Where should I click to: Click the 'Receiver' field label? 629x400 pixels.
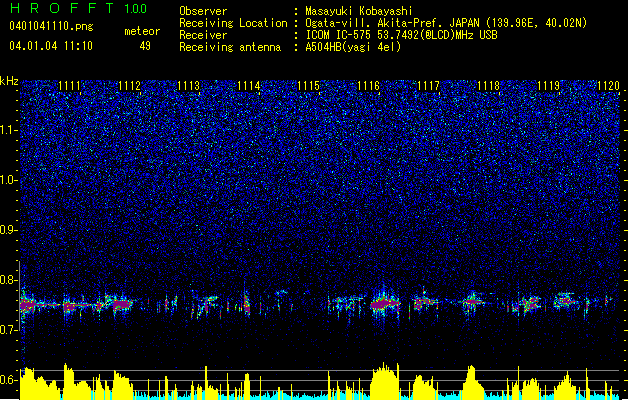(x=203, y=35)
